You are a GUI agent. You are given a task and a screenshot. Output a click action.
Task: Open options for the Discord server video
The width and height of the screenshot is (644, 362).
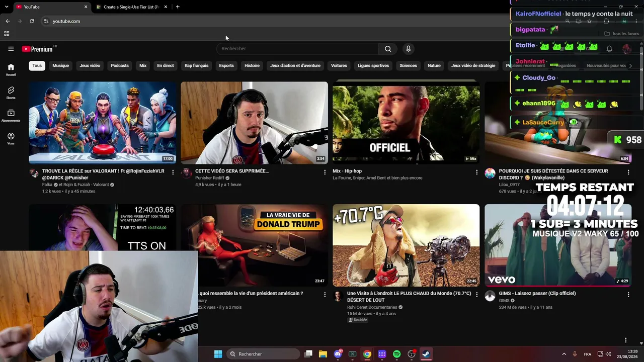pos(628,172)
